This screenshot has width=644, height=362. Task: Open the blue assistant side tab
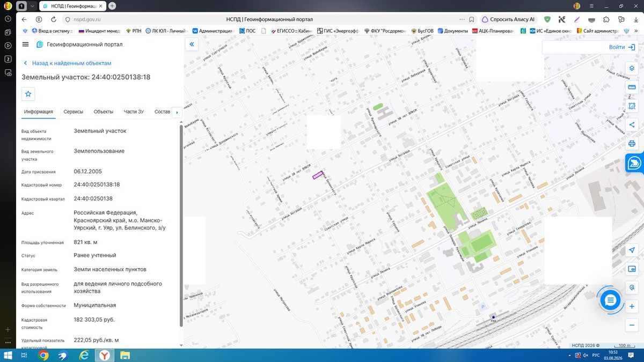[x=635, y=164]
